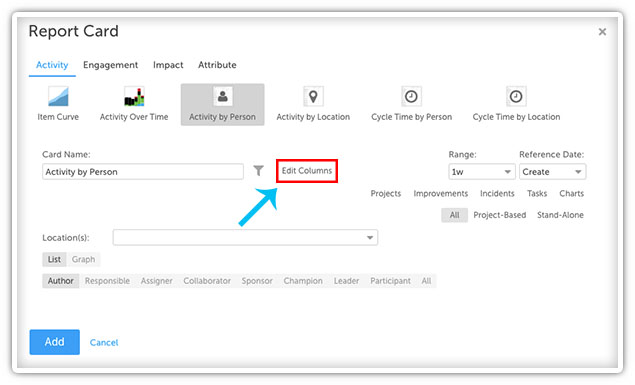Screen dimensions: 635x385
Task: Select the Assigner role
Action: tap(157, 281)
